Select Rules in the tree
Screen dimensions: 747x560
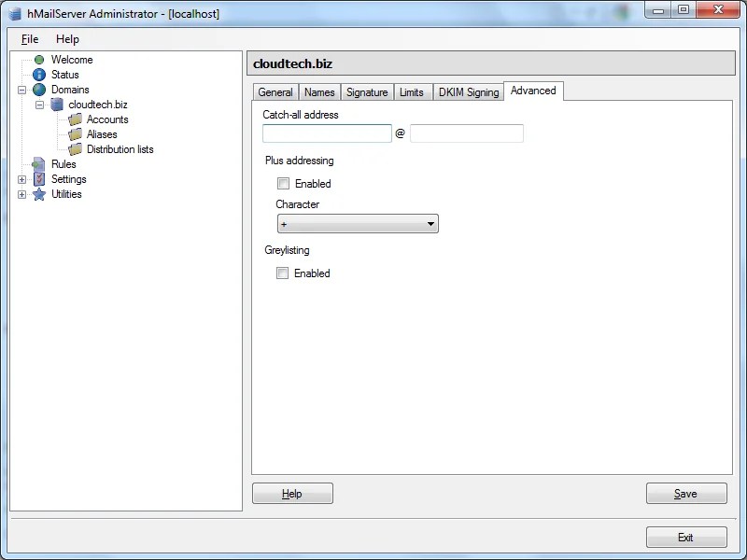(63, 164)
